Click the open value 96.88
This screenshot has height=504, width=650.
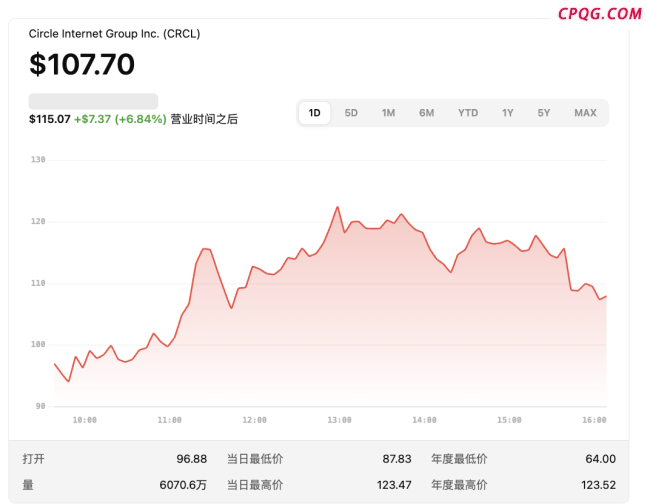[192, 459]
